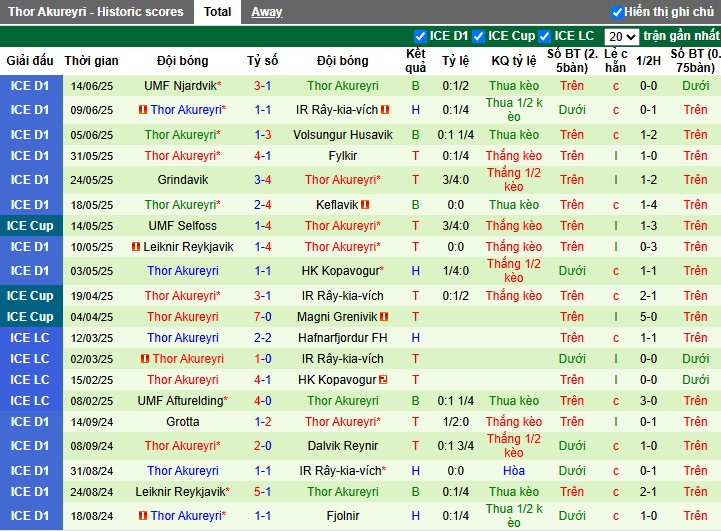
Task: Select ICE Cup league cell on 14/05/25
Action: pyautogui.click(x=30, y=226)
